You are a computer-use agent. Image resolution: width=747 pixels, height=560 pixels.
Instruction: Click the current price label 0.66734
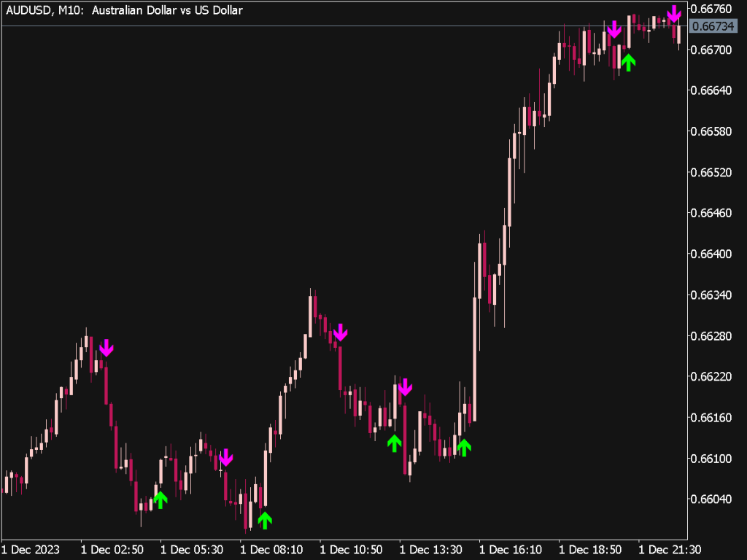(713, 26)
